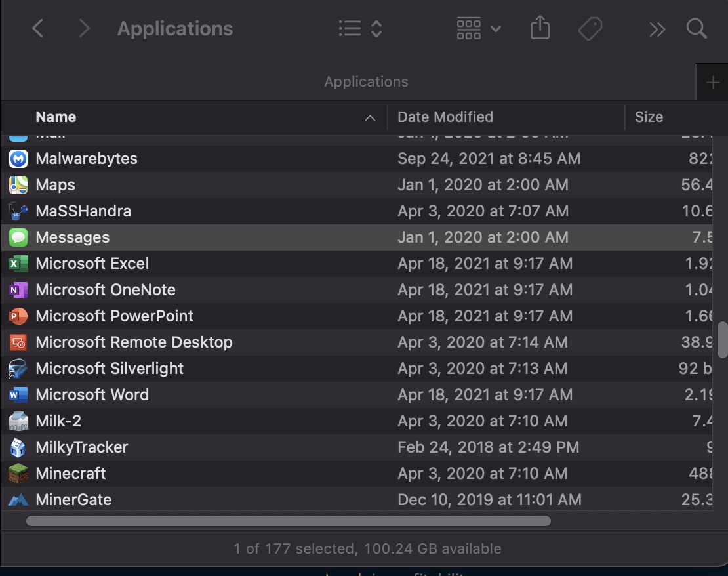Open the group-by grid dropdown
Viewport: 728px width, 576px height.
pyautogui.click(x=479, y=28)
